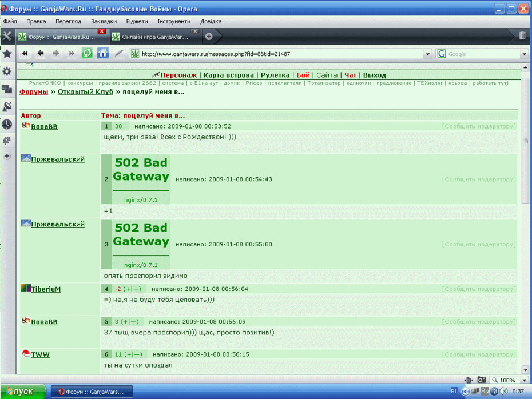Go to the Открытый Клуб breadcrumb link
This screenshot has height=399, width=532.
coord(85,92)
